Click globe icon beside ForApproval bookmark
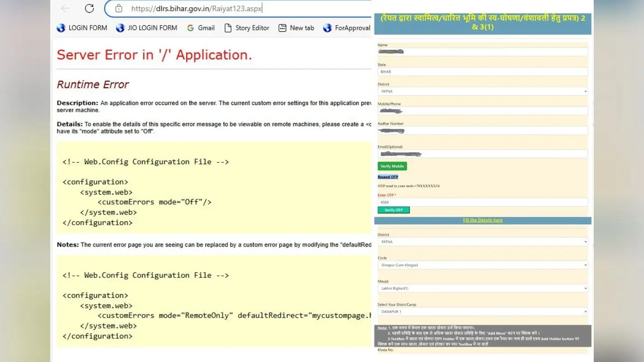644x362 pixels. pos(327,28)
